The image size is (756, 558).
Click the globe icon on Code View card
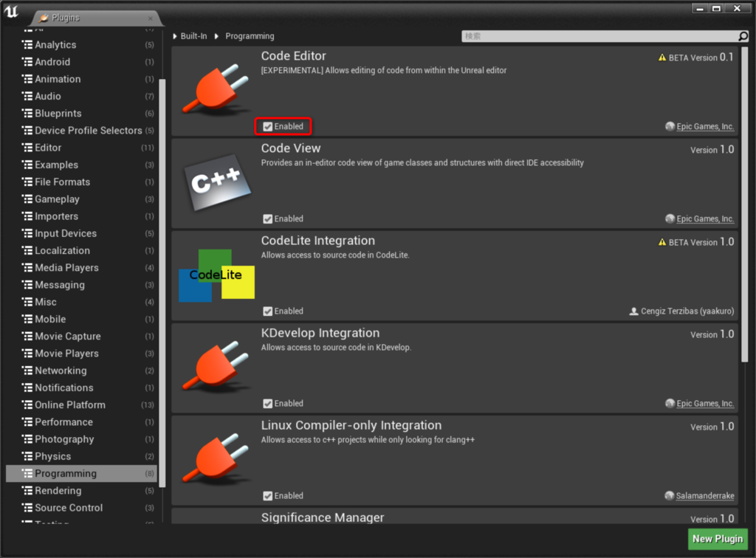coord(670,218)
